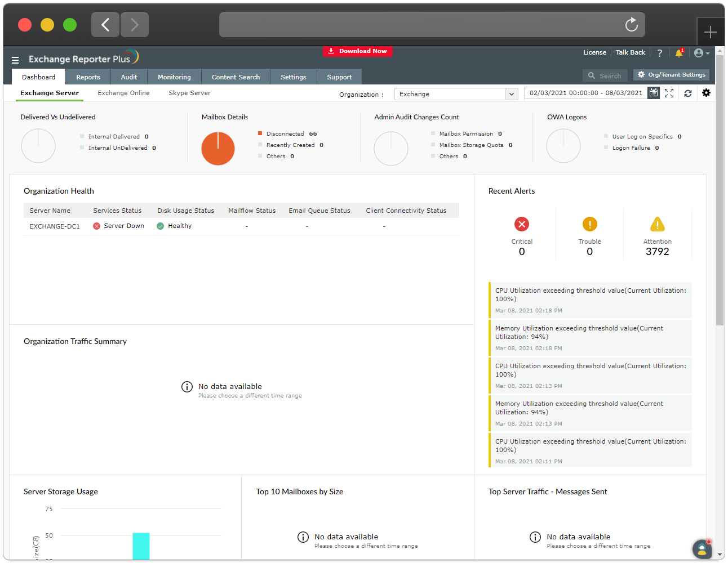Click the Org/Tenant Settings gear button
Image resolution: width=728 pixels, height=563 pixels.
671,75
